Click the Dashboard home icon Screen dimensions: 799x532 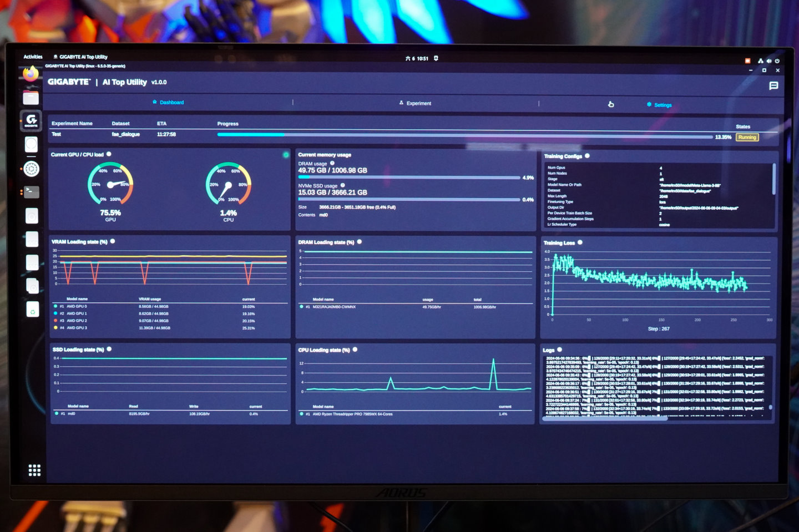pyautogui.click(x=155, y=102)
